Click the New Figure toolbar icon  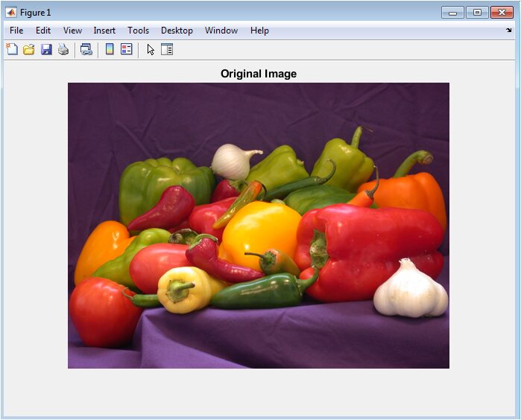tap(12, 50)
